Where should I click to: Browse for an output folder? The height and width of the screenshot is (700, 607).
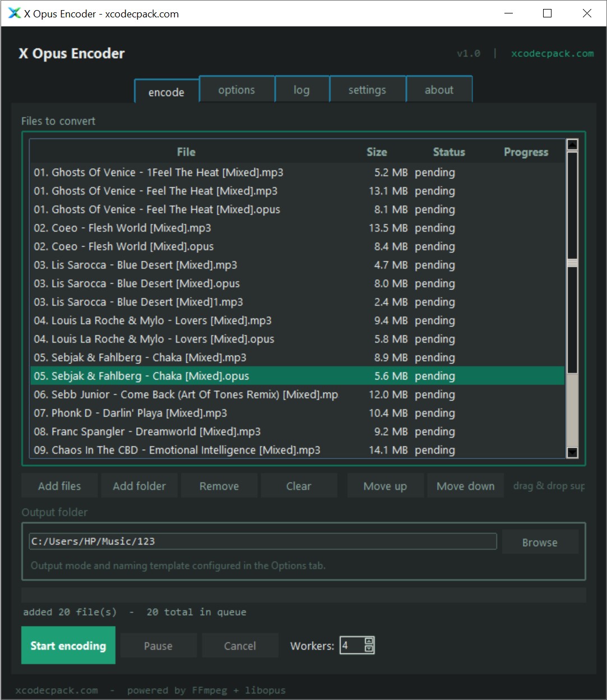539,542
